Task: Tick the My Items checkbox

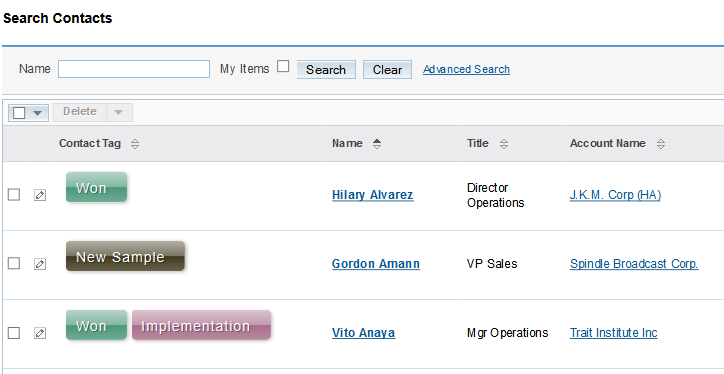Action: tap(283, 66)
